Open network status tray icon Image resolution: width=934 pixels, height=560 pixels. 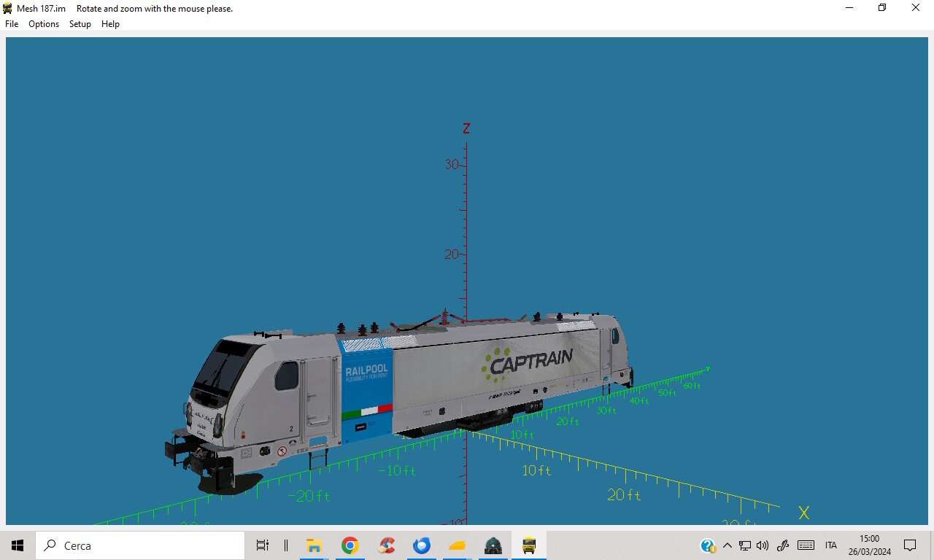click(x=745, y=545)
